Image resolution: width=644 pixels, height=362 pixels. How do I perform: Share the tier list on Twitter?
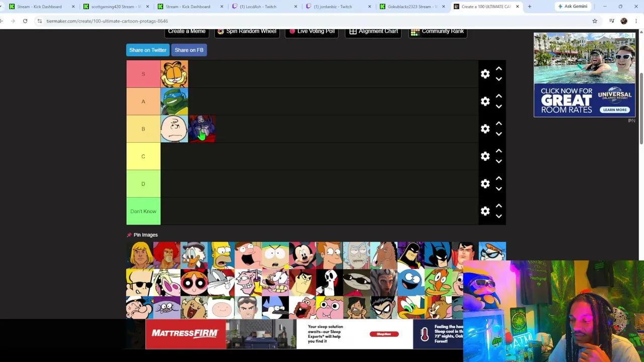click(147, 50)
